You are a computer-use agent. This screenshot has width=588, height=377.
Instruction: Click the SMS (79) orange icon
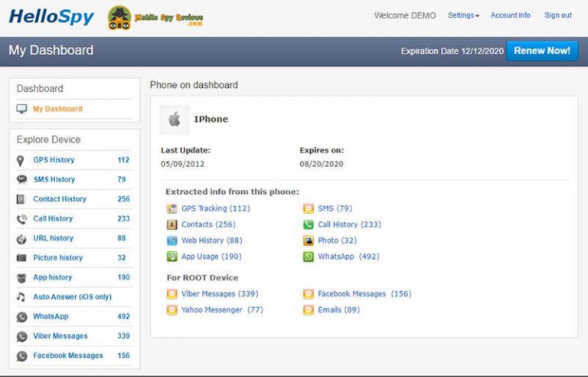[x=309, y=208]
